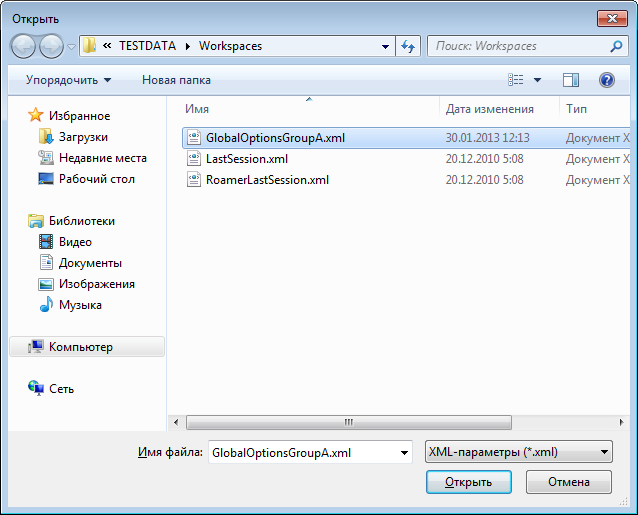Click the LastSession.xml file icon
638x515 pixels.
click(194, 159)
